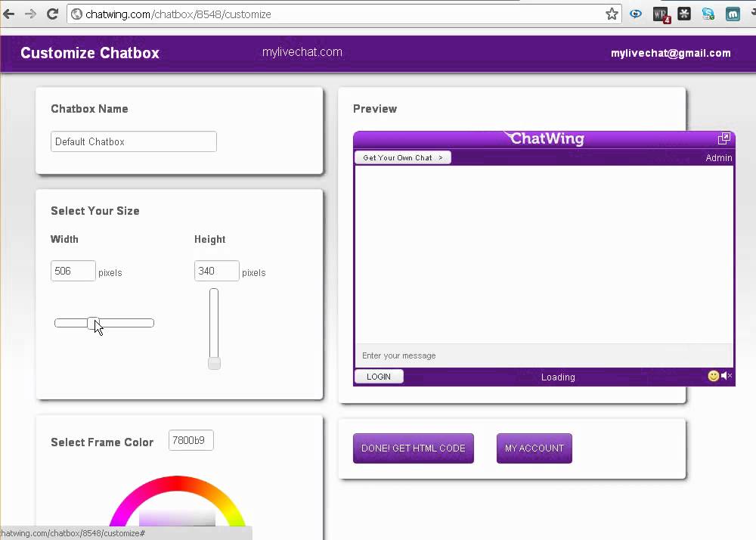Click the Loading status text
The height and width of the screenshot is (540, 756).
click(x=558, y=377)
